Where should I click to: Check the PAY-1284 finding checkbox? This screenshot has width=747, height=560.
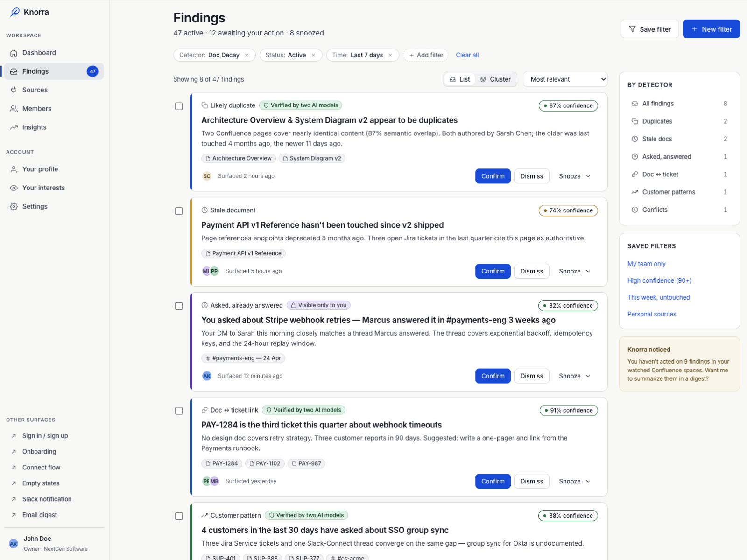(179, 411)
